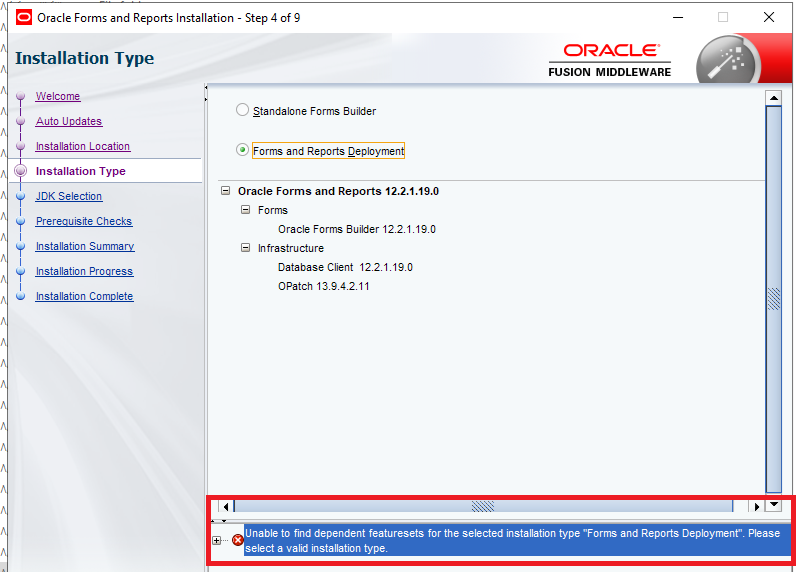Click the red error icon in message panel
The width and height of the screenshot is (804, 572).
coord(237,540)
